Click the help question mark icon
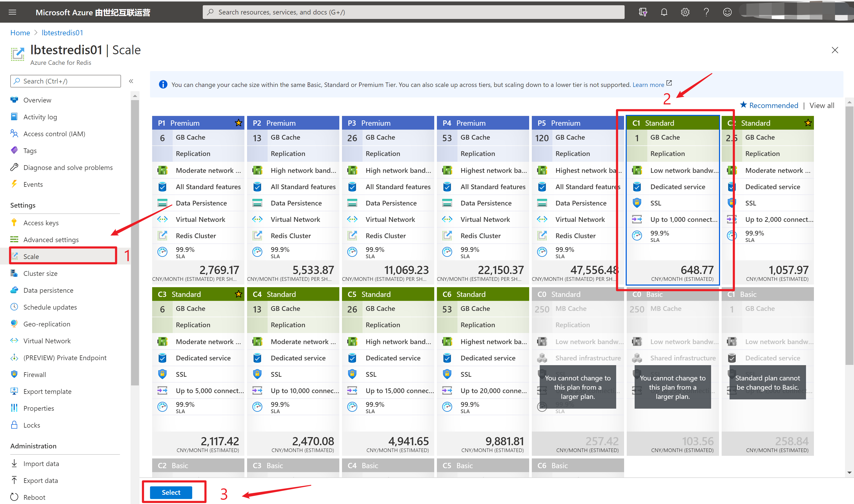Screen dimensions: 854x504 (x=706, y=12)
